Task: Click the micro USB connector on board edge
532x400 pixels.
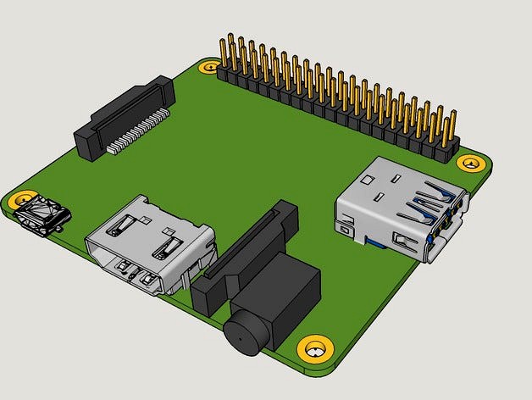Action: [41, 214]
